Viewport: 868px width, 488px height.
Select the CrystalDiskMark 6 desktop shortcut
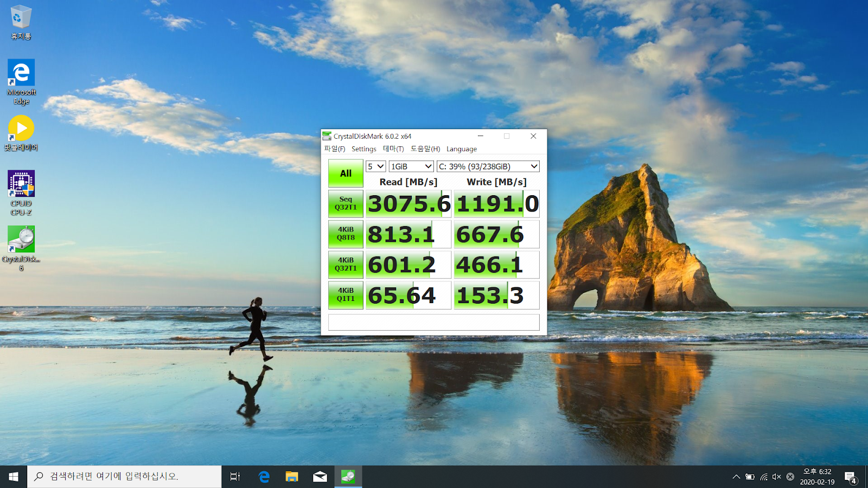click(21, 248)
